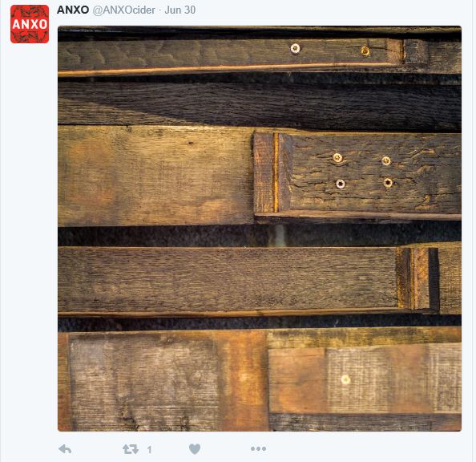Image resolution: width=476 pixels, height=462 pixels.
Task: Click the upper-right screw in the four-screw cluster
Action: [x=385, y=160]
